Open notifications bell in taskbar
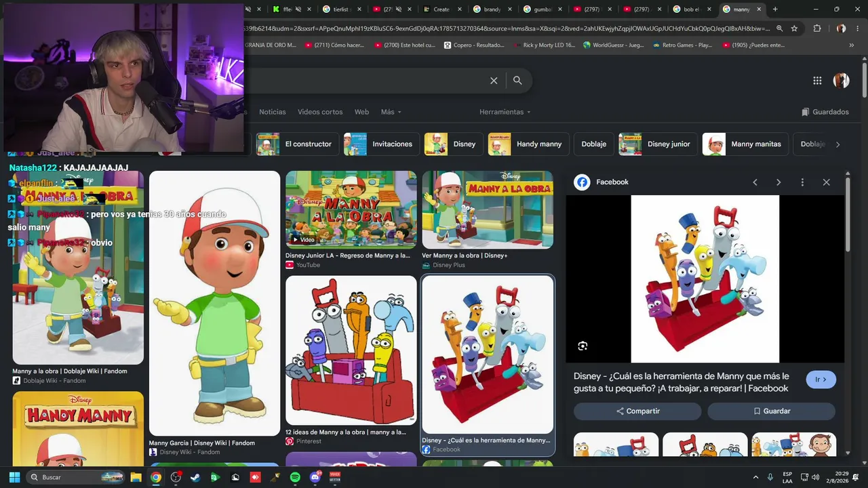 pyautogui.click(x=856, y=477)
